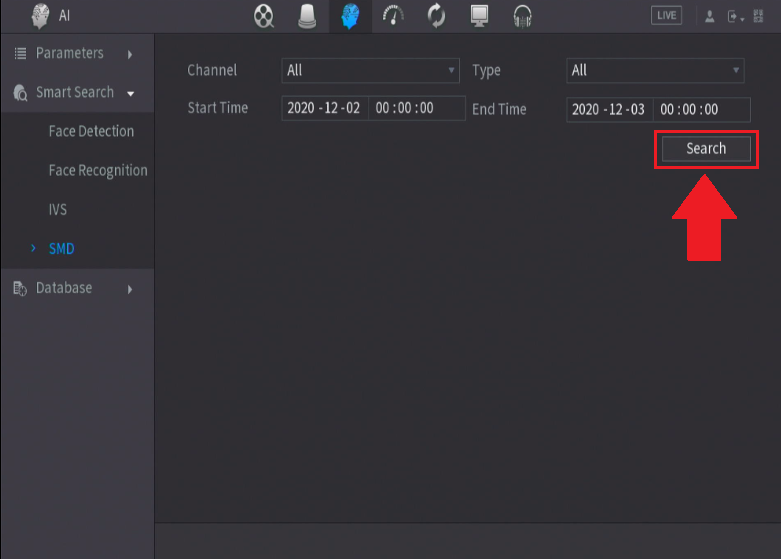781x559 pixels.
Task: Open the Playback film reel icon
Action: click(x=263, y=16)
